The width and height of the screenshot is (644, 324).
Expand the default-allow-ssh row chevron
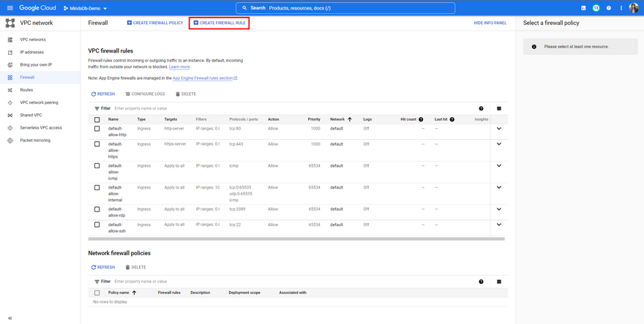pos(499,225)
